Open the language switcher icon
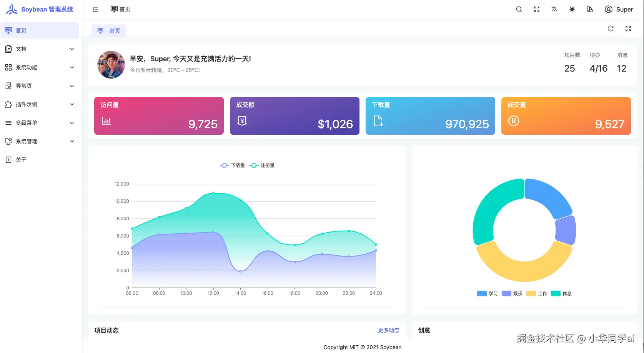 tap(554, 9)
